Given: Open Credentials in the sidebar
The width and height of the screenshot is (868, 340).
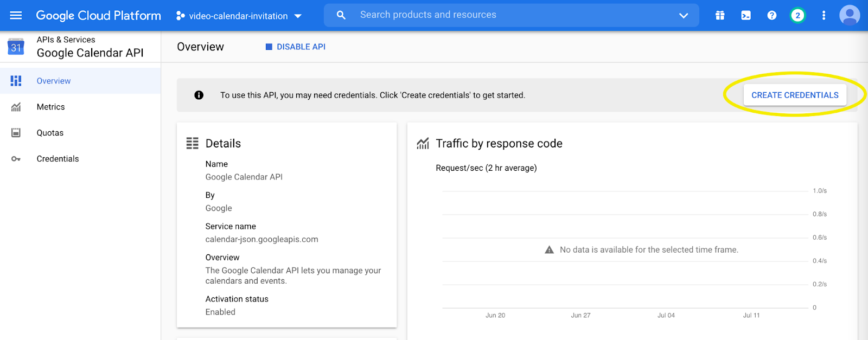Looking at the screenshot, I should pos(80,159).
